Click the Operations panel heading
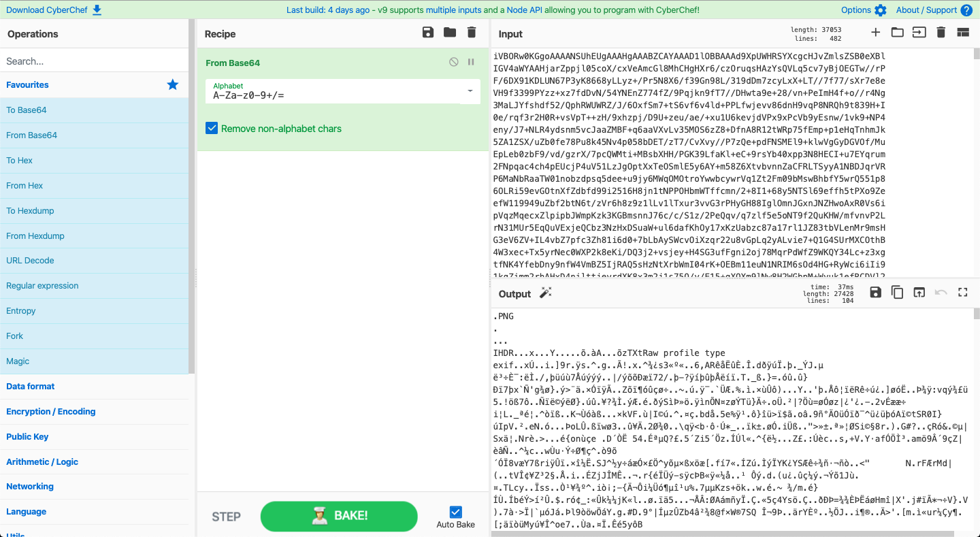Viewport: 980px width, 537px height. click(x=33, y=34)
